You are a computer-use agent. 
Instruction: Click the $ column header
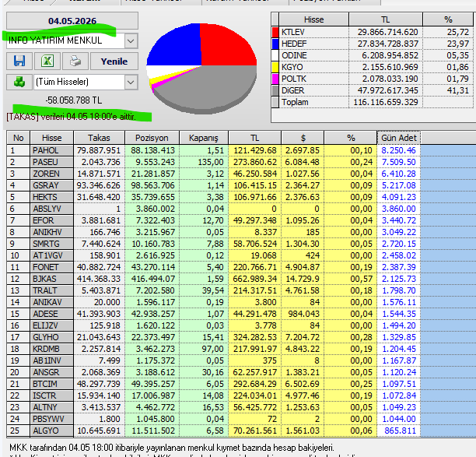pos(303,138)
